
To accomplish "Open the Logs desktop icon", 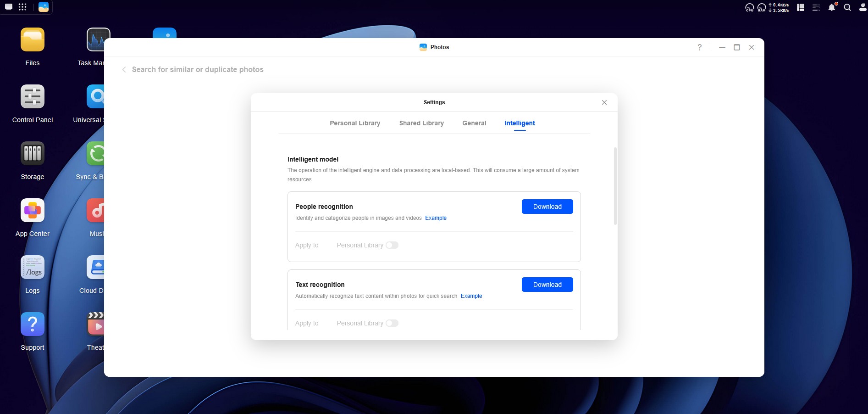I will tap(32, 268).
